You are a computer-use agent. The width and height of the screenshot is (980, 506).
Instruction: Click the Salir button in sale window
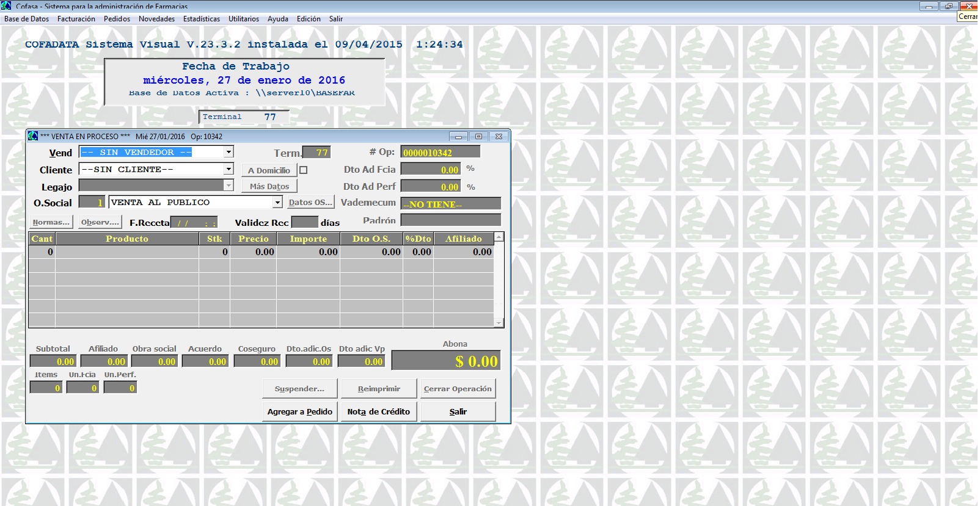pyautogui.click(x=458, y=412)
